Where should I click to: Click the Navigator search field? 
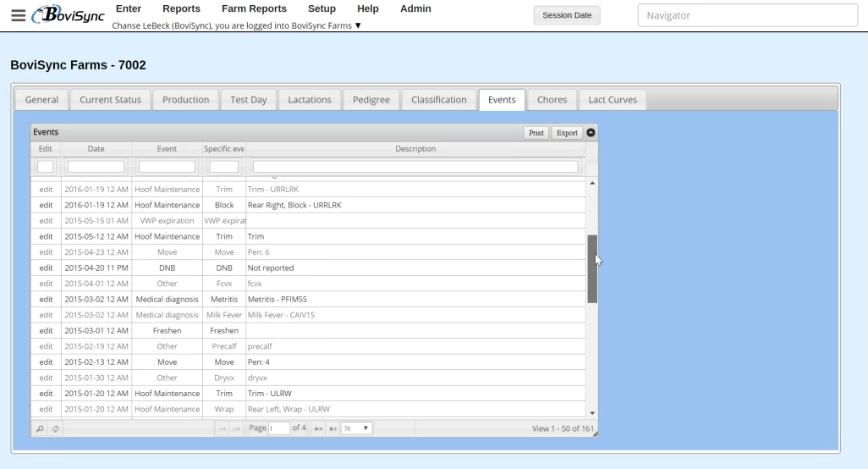point(747,15)
